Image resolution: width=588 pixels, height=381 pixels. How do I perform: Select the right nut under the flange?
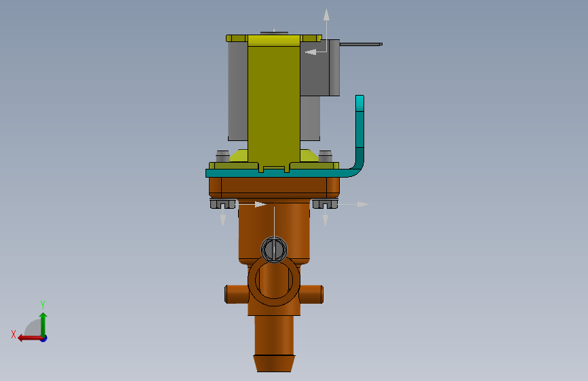coord(325,204)
